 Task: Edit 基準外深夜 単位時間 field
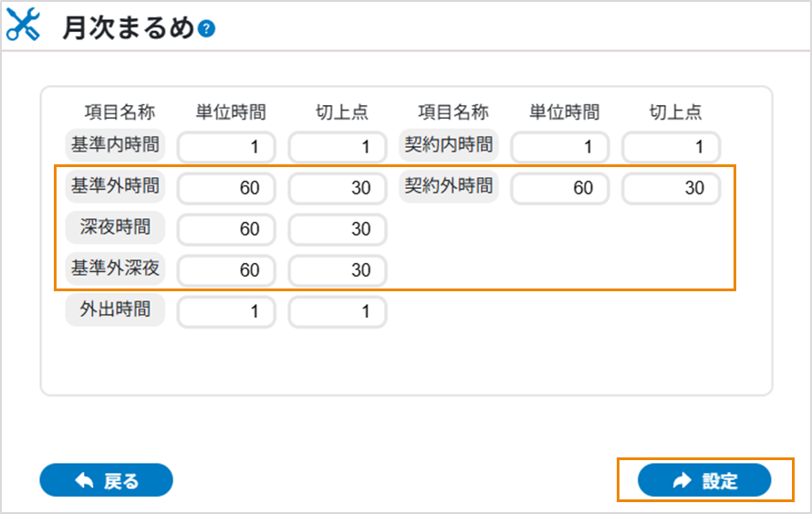click(x=226, y=270)
